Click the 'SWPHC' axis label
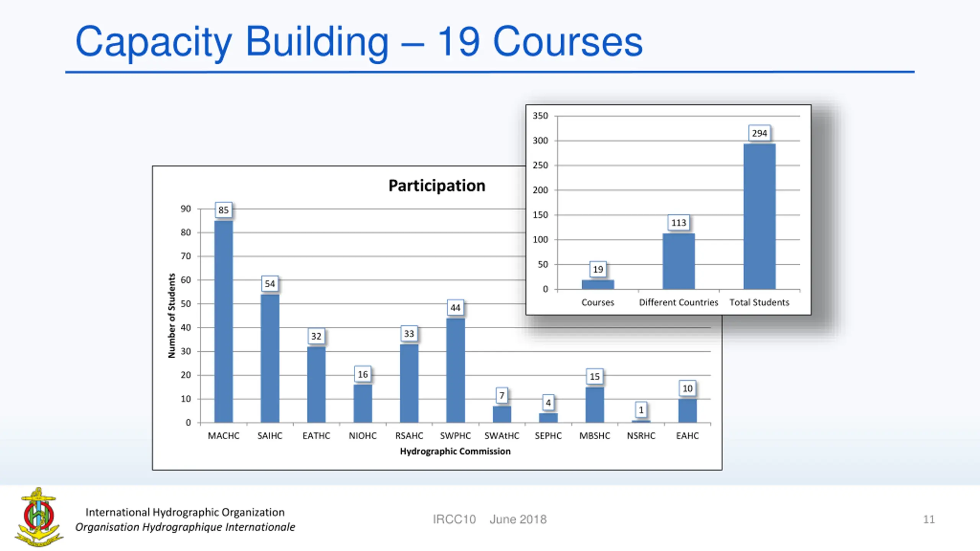Viewport: 980px width, 551px height. tap(456, 436)
